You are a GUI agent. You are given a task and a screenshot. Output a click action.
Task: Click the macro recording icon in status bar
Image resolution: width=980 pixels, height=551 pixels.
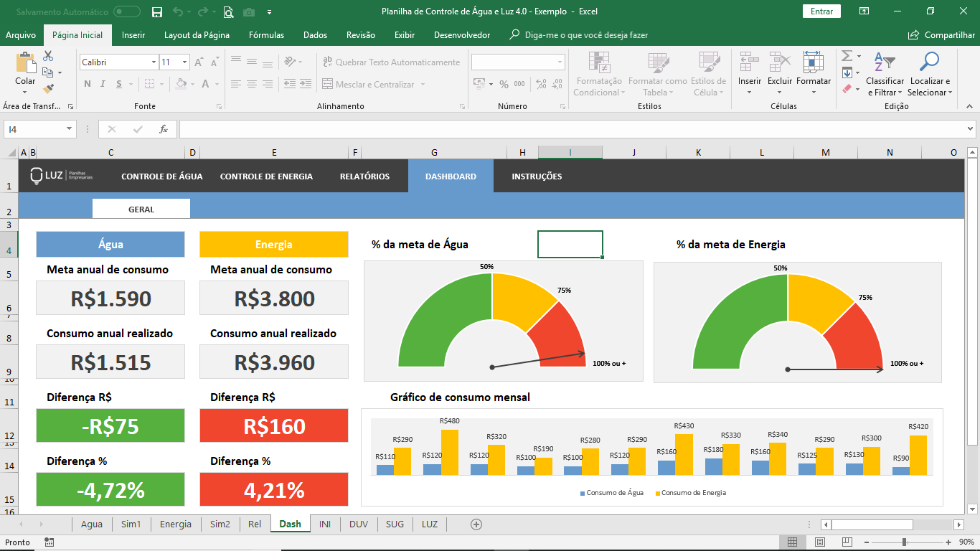point(49,542)
